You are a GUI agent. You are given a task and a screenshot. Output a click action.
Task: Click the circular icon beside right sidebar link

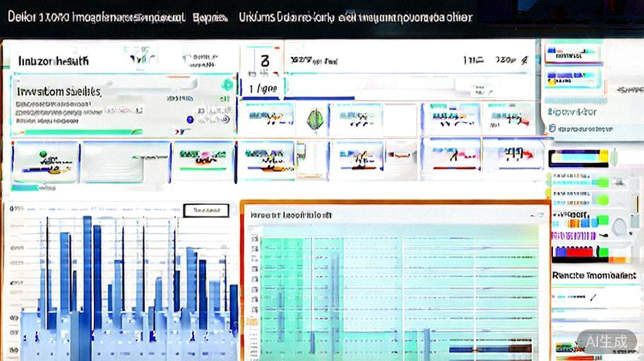[x=551, y=128]
